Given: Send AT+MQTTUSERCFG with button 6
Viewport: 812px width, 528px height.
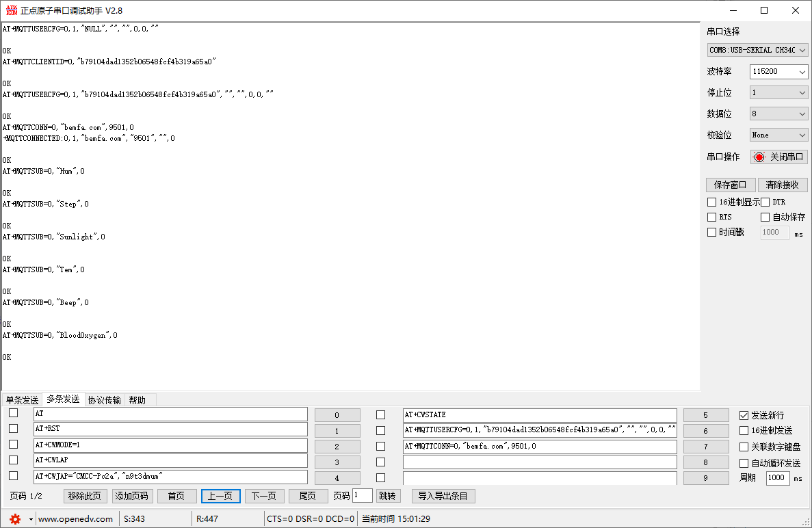Looking at the screenshot, I should (706, 431).
